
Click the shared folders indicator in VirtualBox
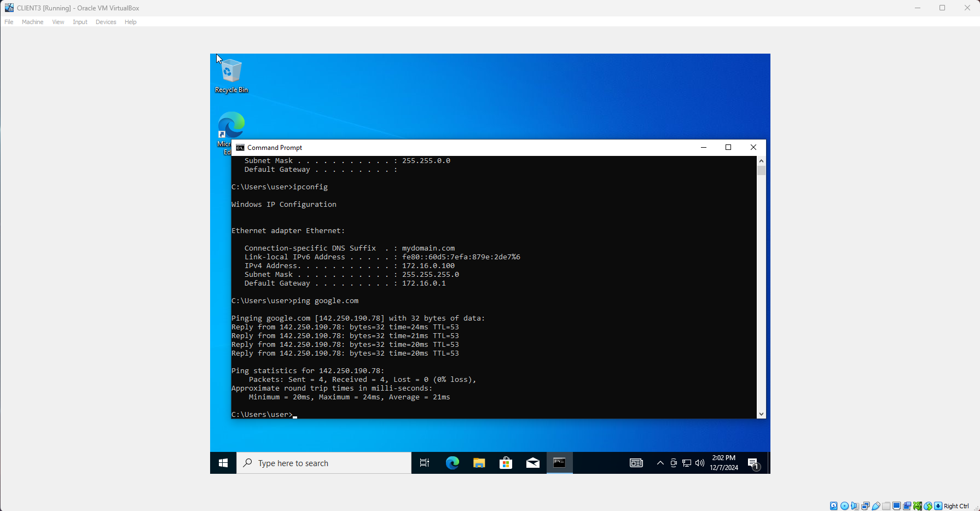[x=886, y=506]
